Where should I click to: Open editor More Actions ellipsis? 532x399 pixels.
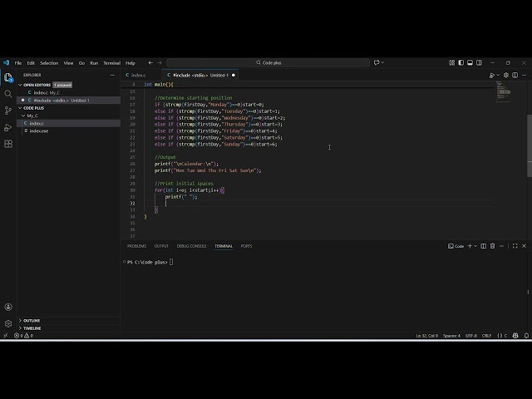point(525,76)
